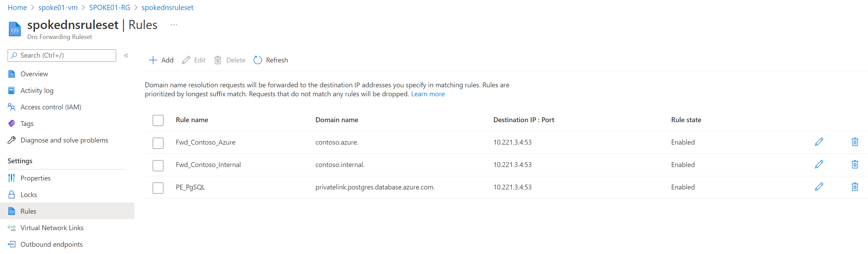Viewport: 868px width, 254px height.
Task: Check the Fwd_Contoso_Azure rule checkbox
Action: click(158, 143)
